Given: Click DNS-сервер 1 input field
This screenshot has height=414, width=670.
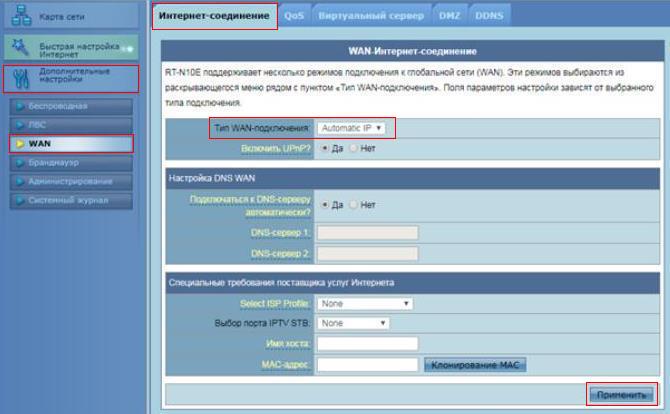Looking at the screenshot, I should click(x=367, y=233).
